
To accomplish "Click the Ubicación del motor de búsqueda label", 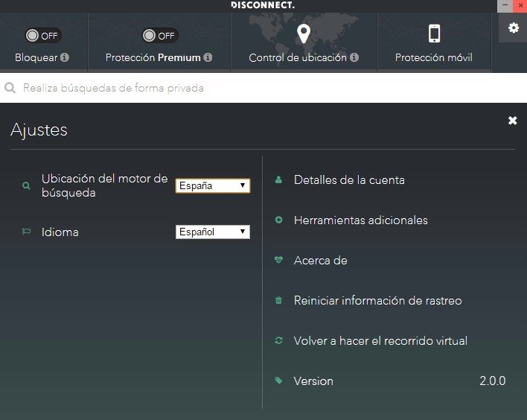I will click(x=104, y=185).
